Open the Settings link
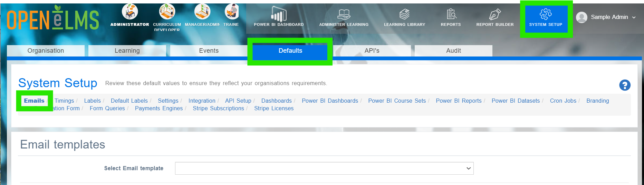644x185 pixels. point(168,101)
